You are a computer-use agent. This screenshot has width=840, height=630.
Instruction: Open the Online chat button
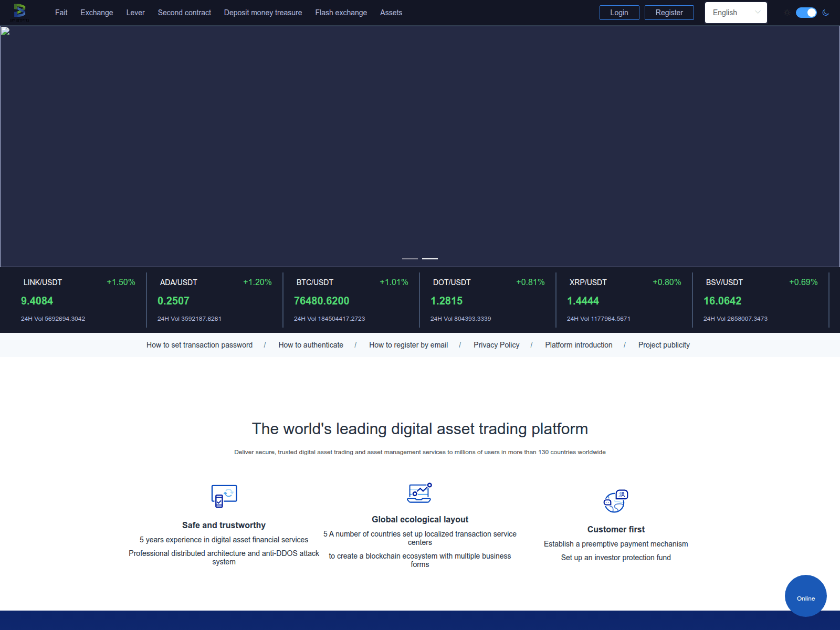806,596
